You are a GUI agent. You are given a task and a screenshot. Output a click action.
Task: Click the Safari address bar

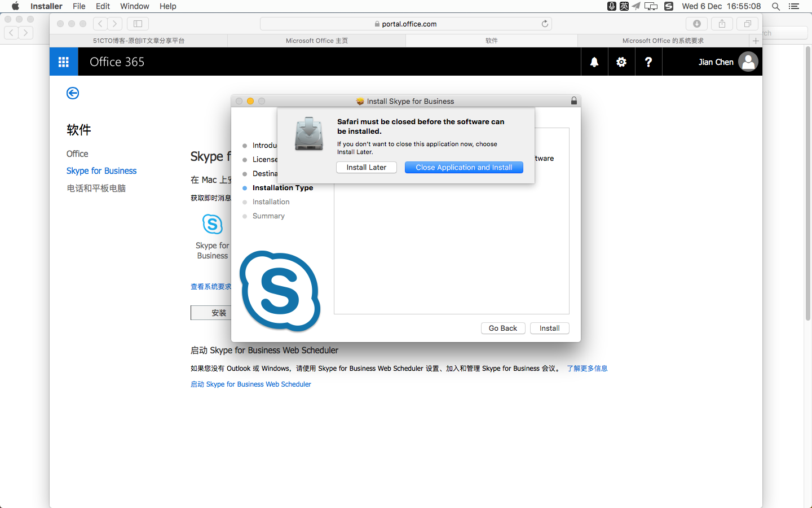coord(406,24)
